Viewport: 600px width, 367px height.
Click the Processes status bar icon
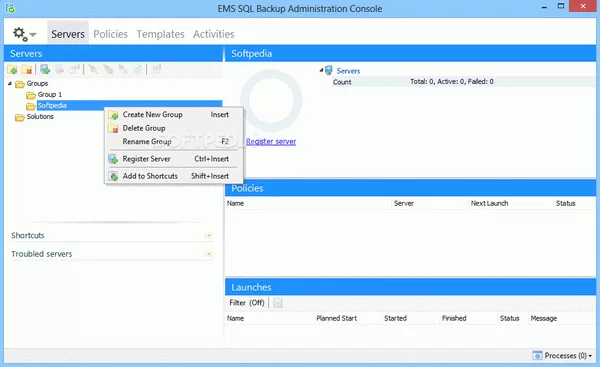pyautogui.click(x=537, y=356)
